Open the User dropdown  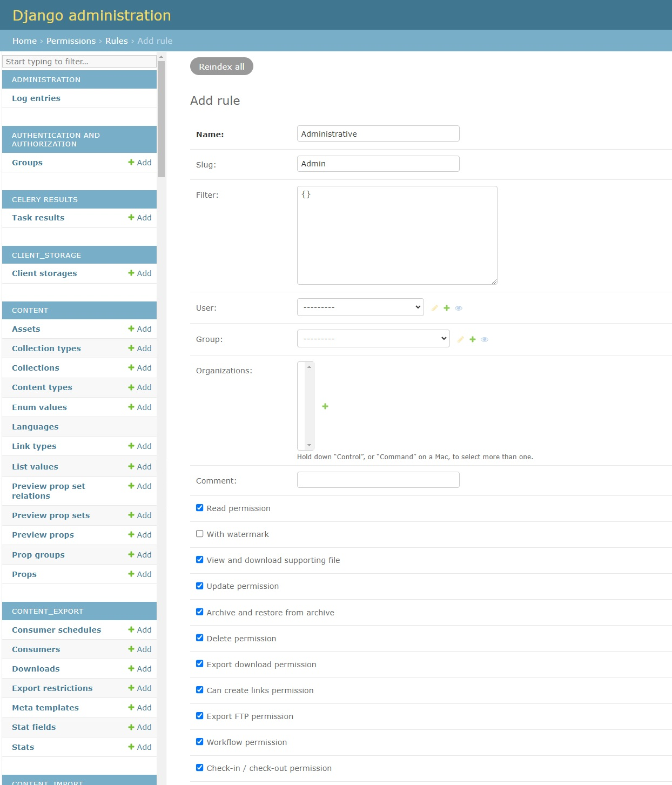coord(360,307)
